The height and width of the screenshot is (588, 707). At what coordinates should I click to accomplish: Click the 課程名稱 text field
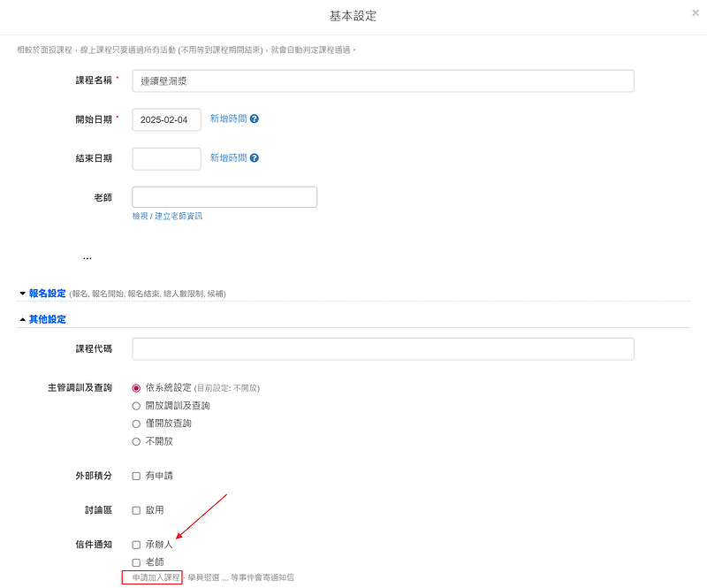383,81
